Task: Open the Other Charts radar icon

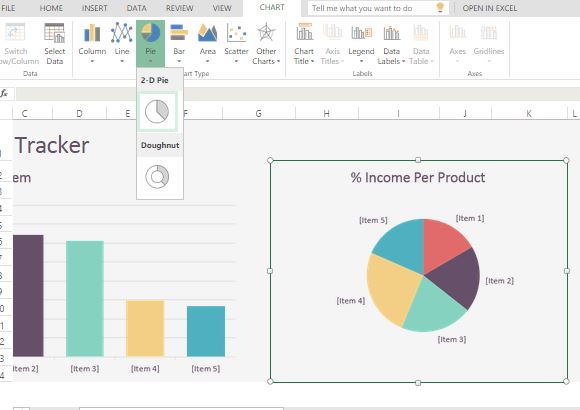Action: pos(266,32)
